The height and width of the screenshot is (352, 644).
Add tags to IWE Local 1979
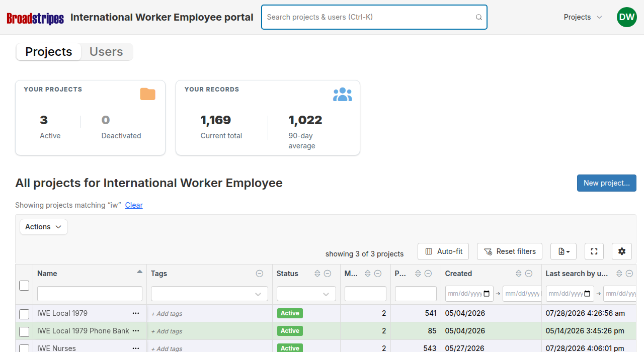[167, 314]
